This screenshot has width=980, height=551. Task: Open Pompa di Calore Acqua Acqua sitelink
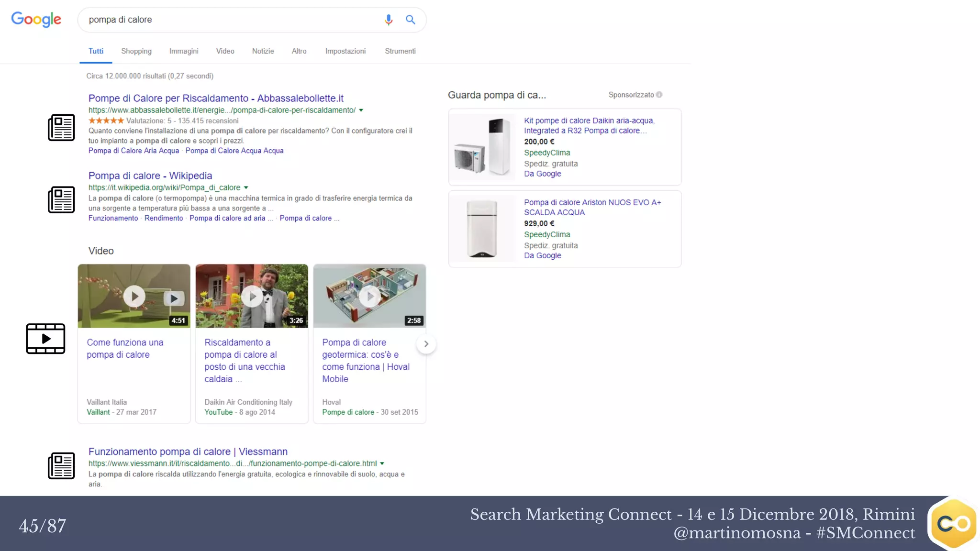pyautogui.click(x=234, y=151)
